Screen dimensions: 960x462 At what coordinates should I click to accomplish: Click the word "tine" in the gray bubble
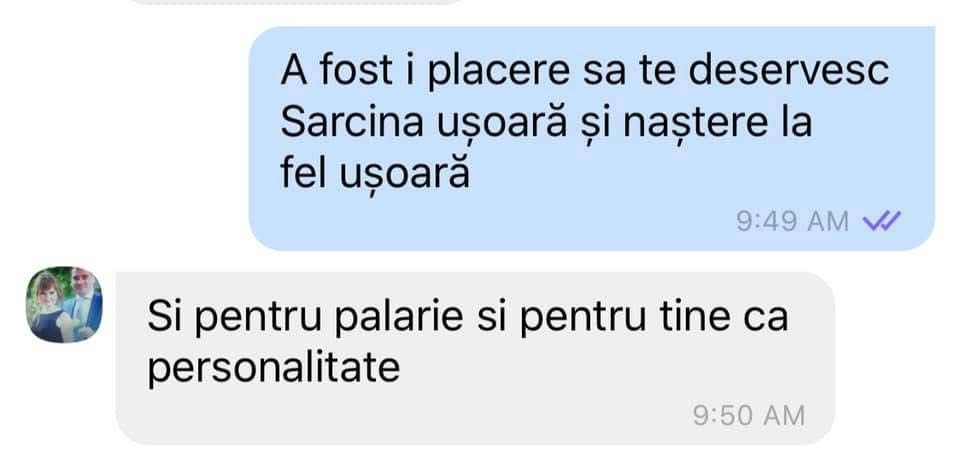pos(694,318)
